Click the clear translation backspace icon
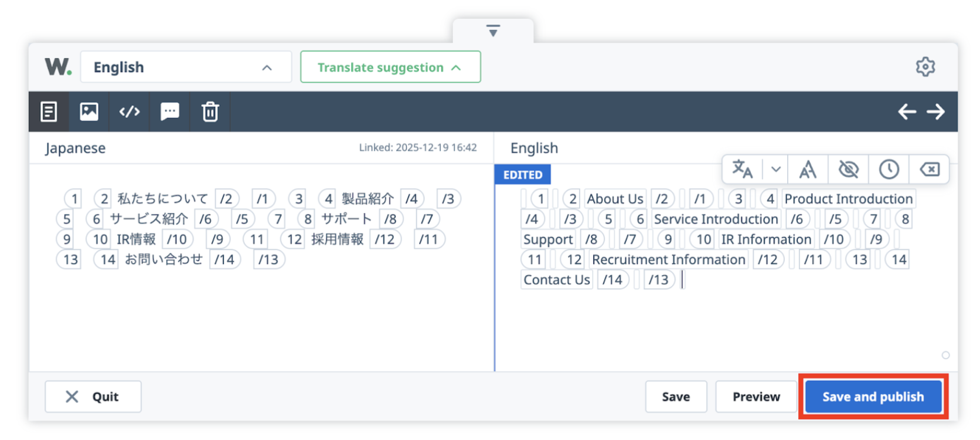The height and width of the screenshot is (440, 980). [x=930, y=170]
